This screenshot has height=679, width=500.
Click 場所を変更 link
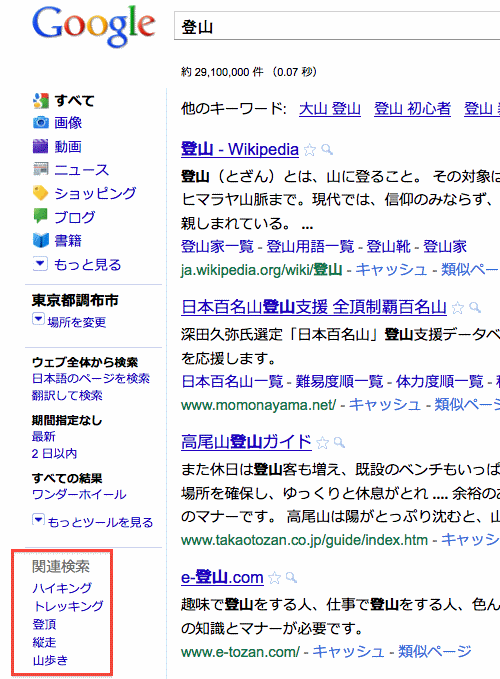click(77, 322)
